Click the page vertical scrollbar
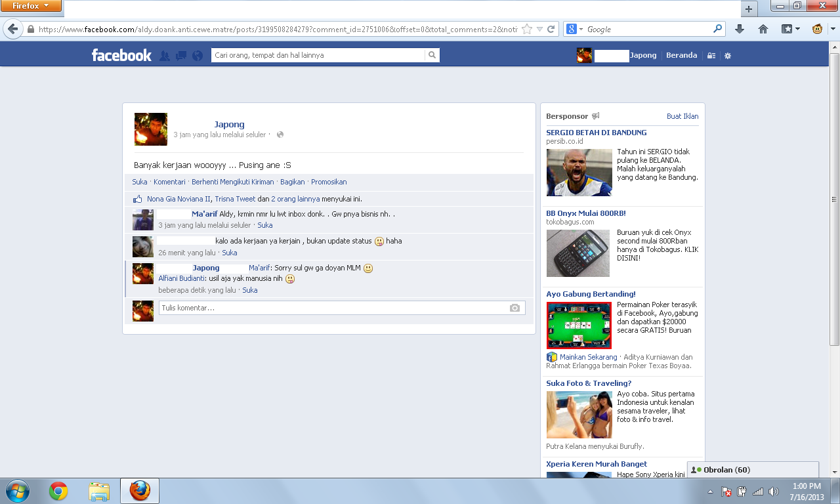The image size is (840, 504). point(834,200)
